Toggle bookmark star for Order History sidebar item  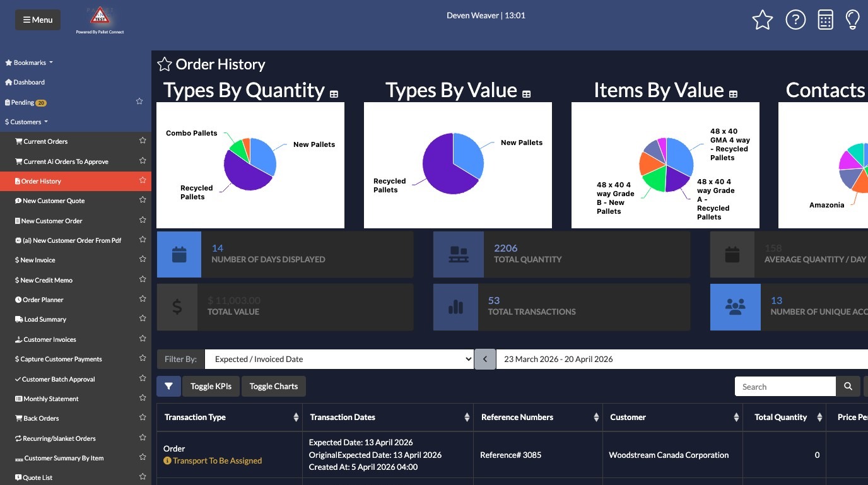(x=143, y=180)
